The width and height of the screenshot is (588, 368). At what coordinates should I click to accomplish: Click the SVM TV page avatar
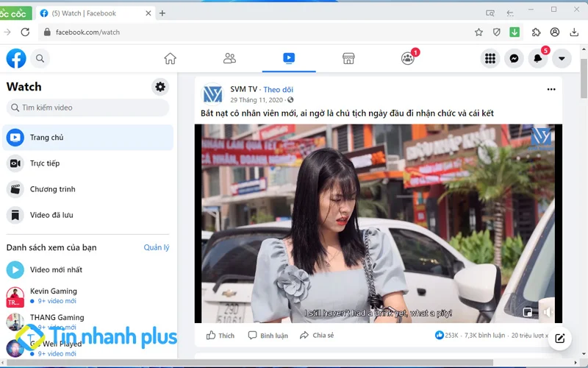click(212, 94)
